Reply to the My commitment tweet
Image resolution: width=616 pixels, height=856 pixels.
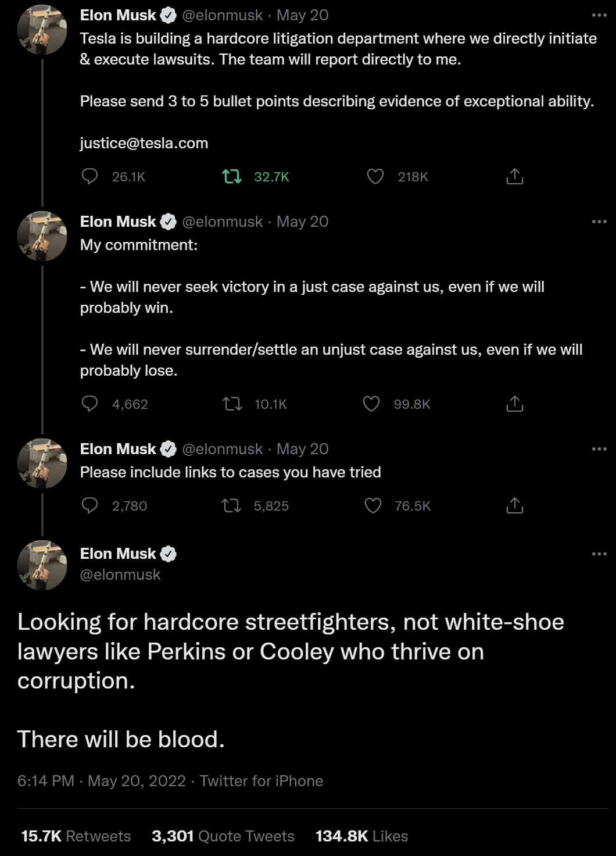point(89,404)
